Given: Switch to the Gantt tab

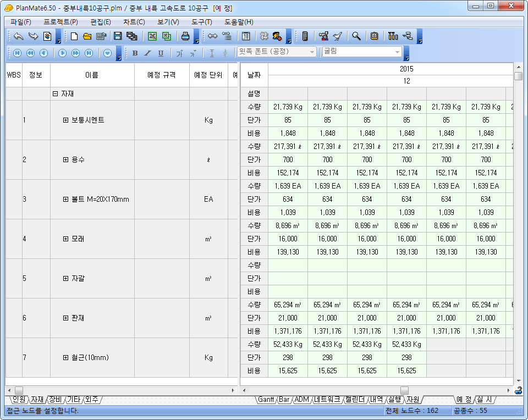Looking at the screenshot, I should [x=267, y=399].
